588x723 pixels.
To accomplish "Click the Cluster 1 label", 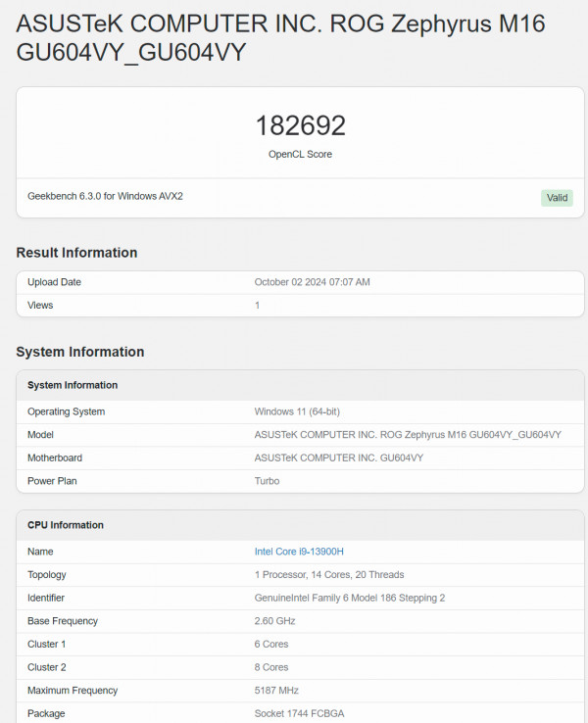I will point(47,645).
